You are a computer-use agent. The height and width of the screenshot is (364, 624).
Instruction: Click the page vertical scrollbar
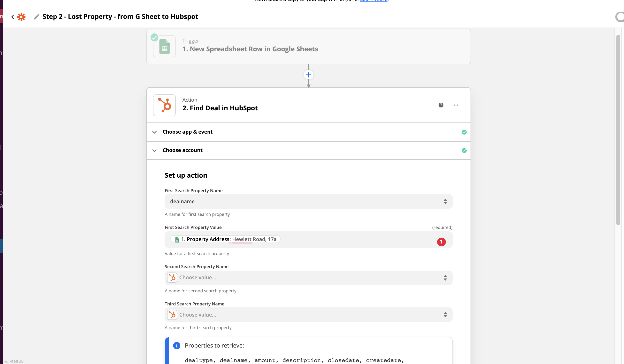(618, 130)
